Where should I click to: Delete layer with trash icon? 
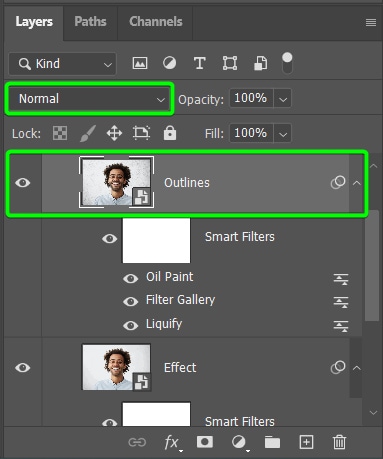[x=339, y=442]
